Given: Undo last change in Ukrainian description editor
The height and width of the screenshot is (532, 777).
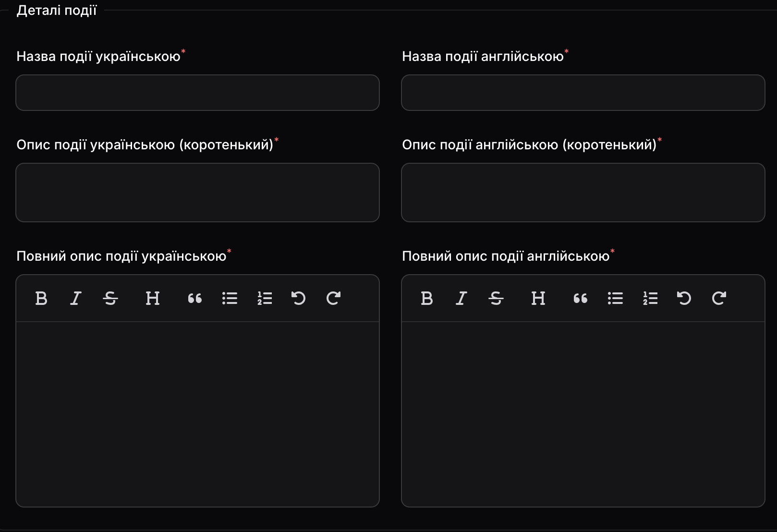Looking at the screenshot, I should 298,298.
